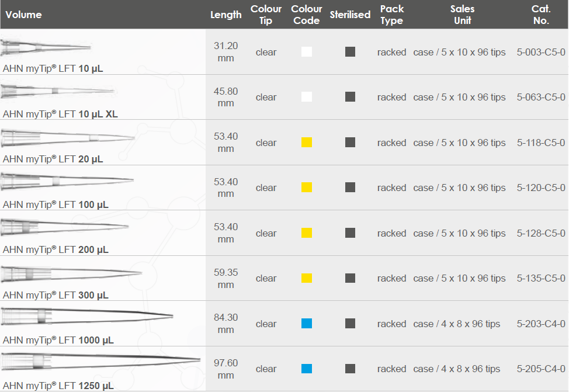Screen dimensions: 569x392
Task: Click the LFT 300 µL tip image
Action: pyautogui.click(x=71, y=273)
